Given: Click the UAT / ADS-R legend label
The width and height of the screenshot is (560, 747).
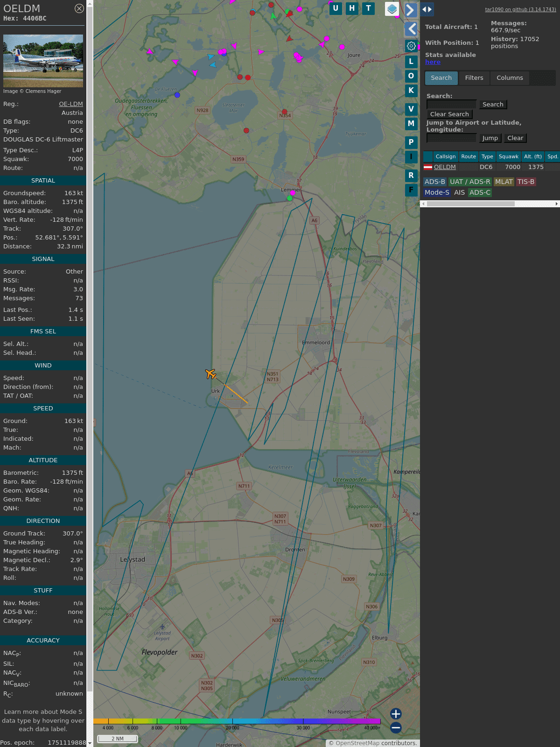Looking at the screenshot, I should (470, 182).
